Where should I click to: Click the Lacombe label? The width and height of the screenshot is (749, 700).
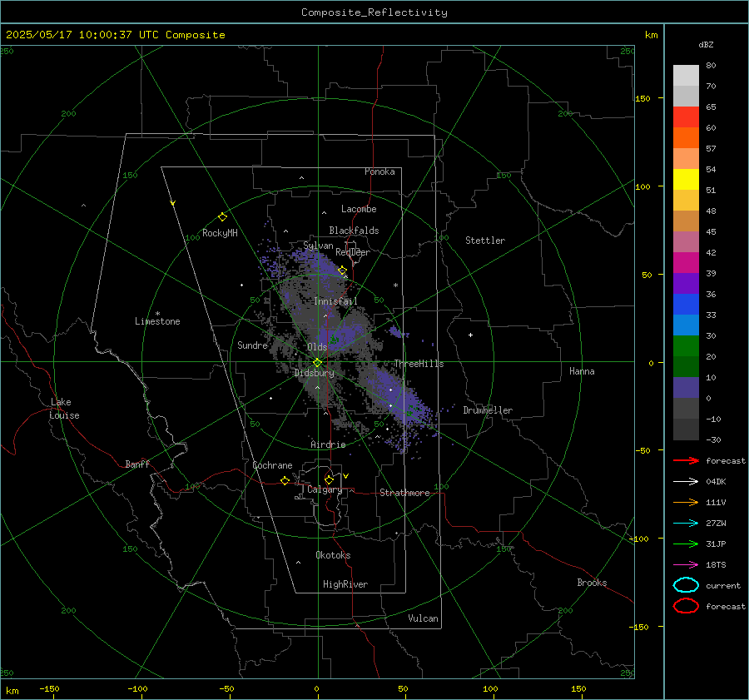[x=359, y=209]
